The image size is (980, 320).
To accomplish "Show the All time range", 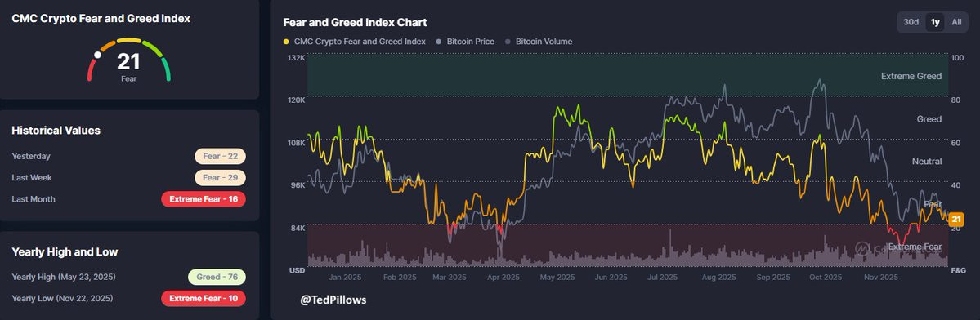I will tap(956, 22).
